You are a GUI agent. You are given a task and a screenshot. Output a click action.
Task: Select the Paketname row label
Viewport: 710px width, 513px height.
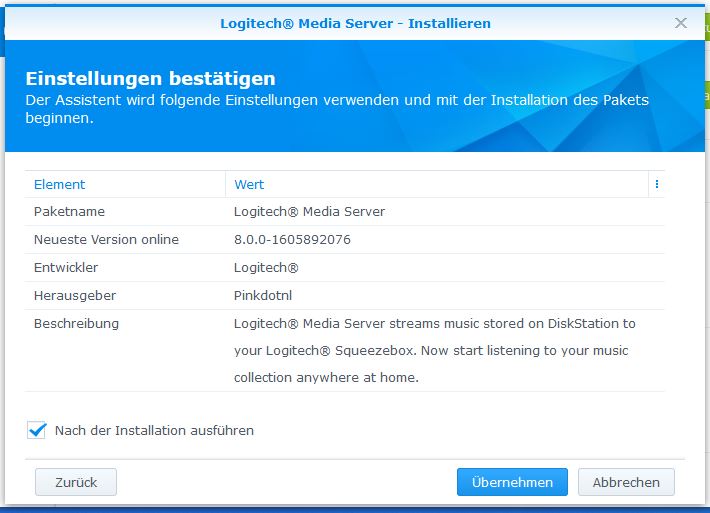[x=69, y=211]
